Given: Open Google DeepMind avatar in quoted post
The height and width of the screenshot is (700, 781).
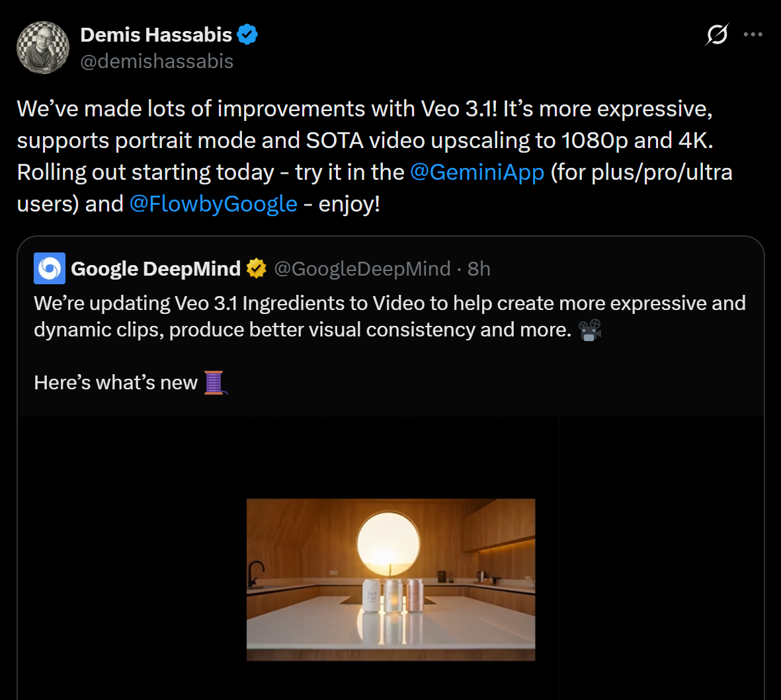Looking at the screenshot, I should [50, 268].
